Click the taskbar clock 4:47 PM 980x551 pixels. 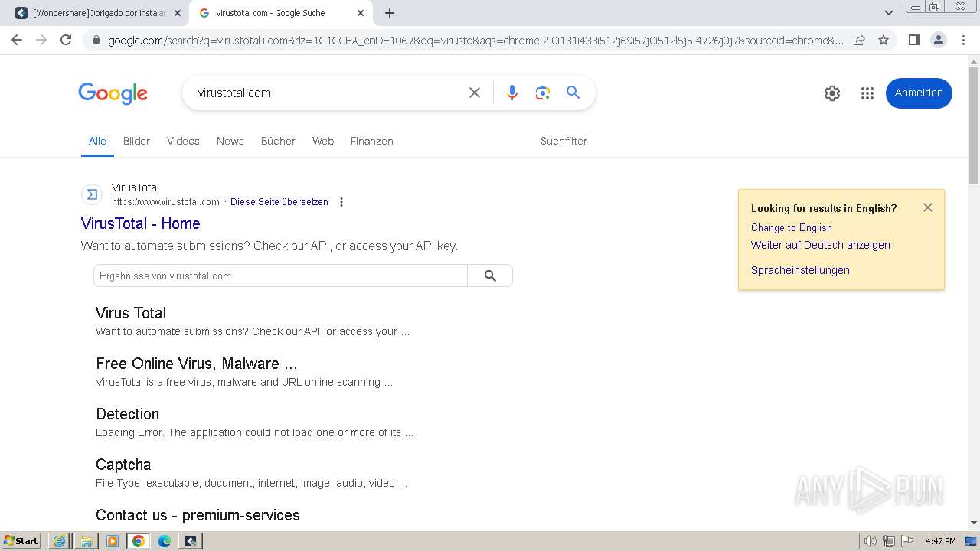point(940,541)
